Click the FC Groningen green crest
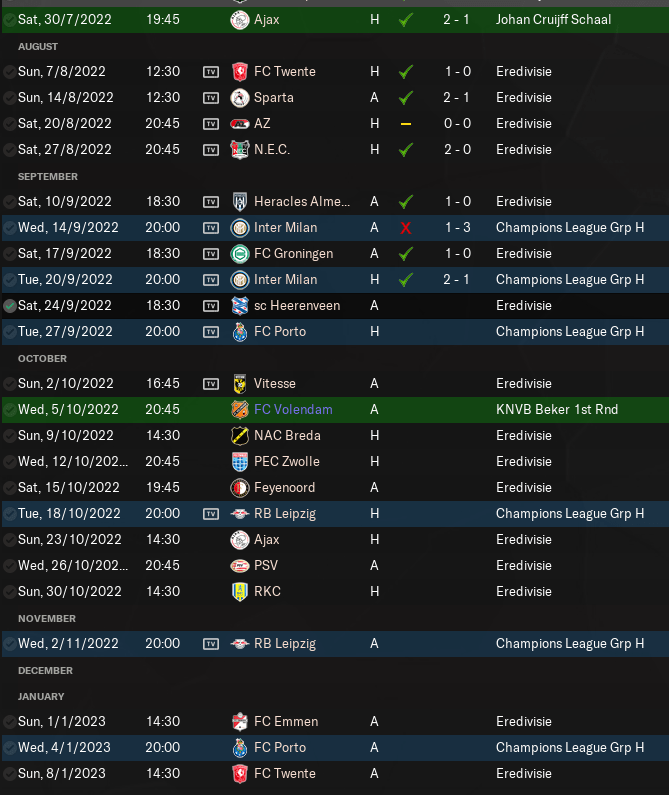Screen dimensions: 669x795 tap(239, 254)
